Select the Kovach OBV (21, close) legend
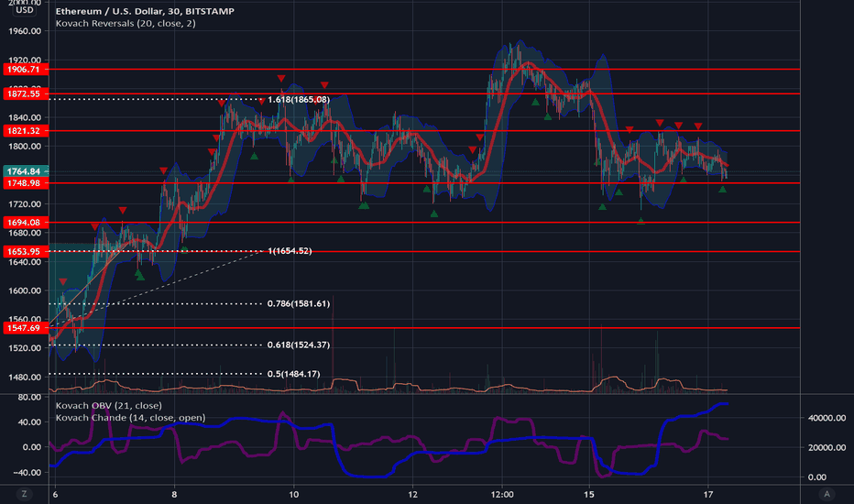 [108, 405]
